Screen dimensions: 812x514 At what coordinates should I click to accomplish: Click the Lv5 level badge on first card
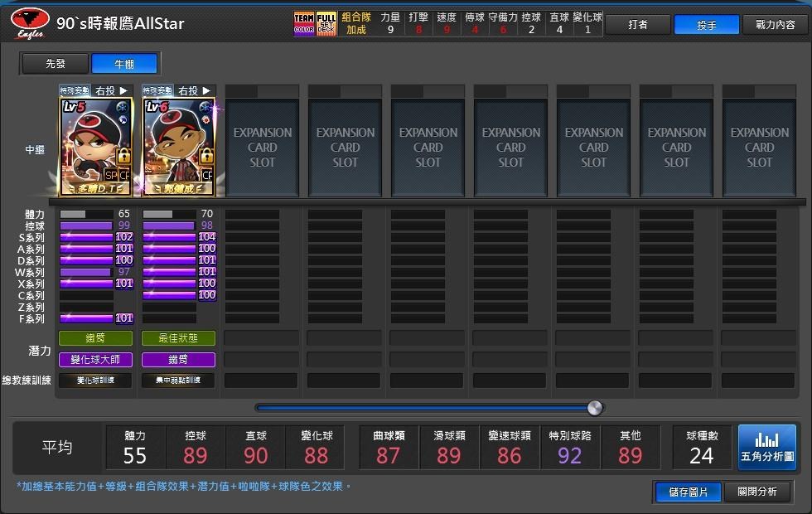(x=74, y=107)
